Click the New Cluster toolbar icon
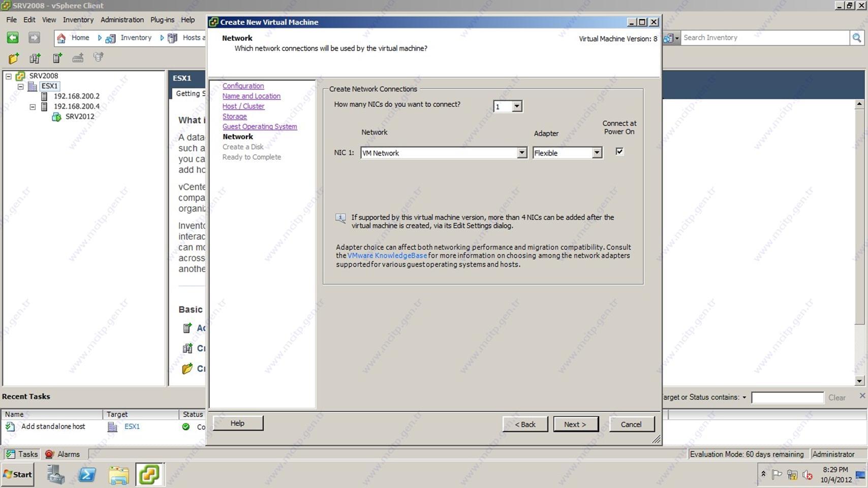The height and width of the screenshot is (488, 868). [35, 58]
